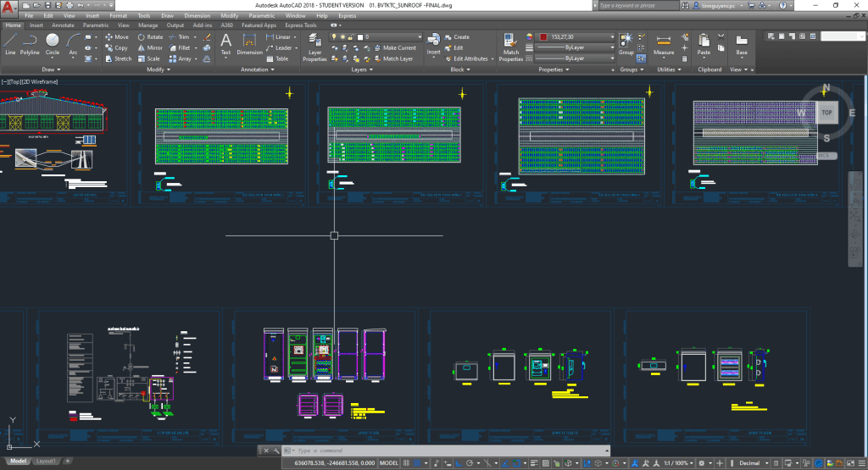Select the Arc tool
Screen dimensions: 868x470
coord(73,44)
